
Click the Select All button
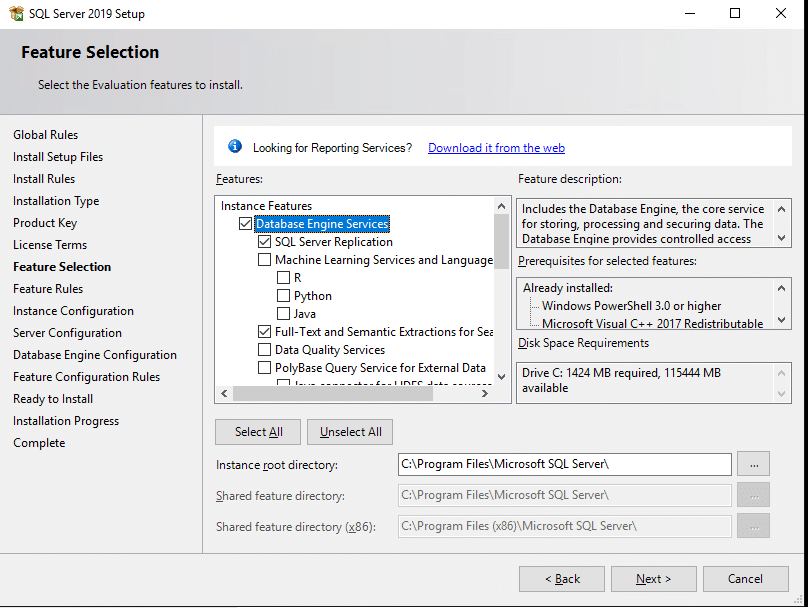point(257,431)
